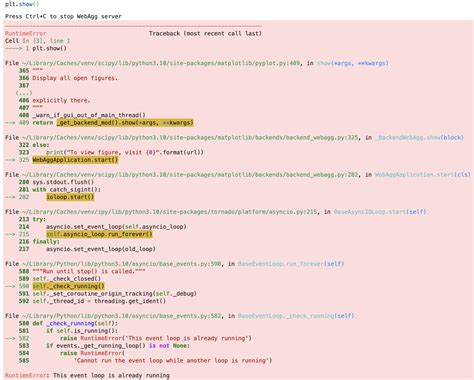Click highlighted 'ioloop.start()' call
This screenshot has width=474, height=380.
70,197
